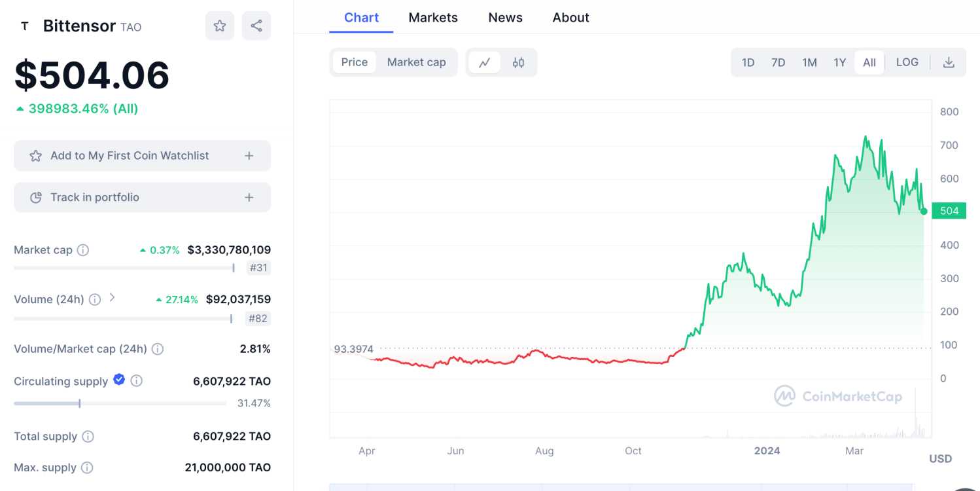Click the 31.47% supply percentage
Image resolution: width=980 pixels, height=491 pixels.
point(254,403)
